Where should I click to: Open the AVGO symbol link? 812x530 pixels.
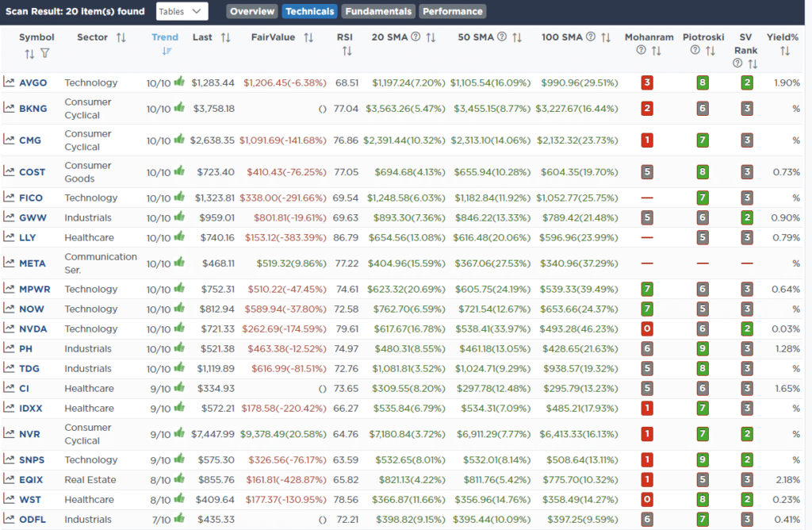(x=33, y=83)
